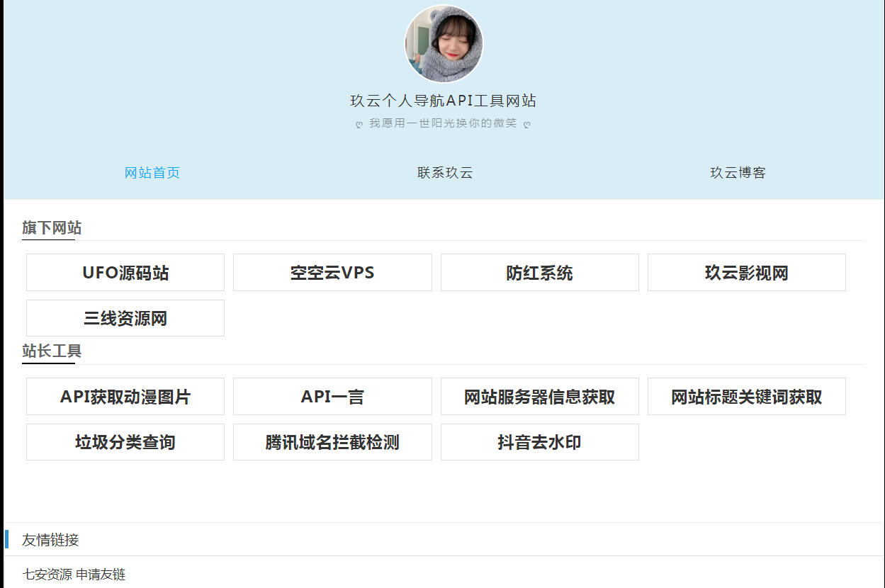Launch the API获取动漫图片 tool

125,397
